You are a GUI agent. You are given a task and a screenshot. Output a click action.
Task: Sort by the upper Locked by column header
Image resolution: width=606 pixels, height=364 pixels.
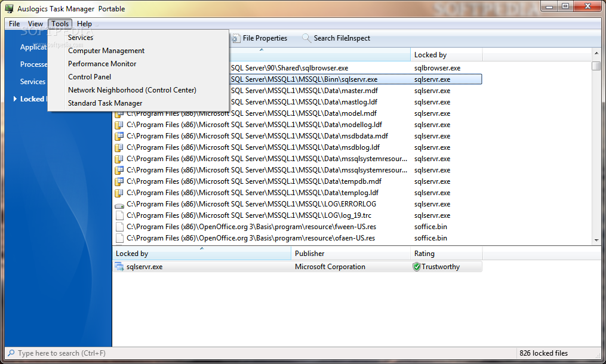447,55
